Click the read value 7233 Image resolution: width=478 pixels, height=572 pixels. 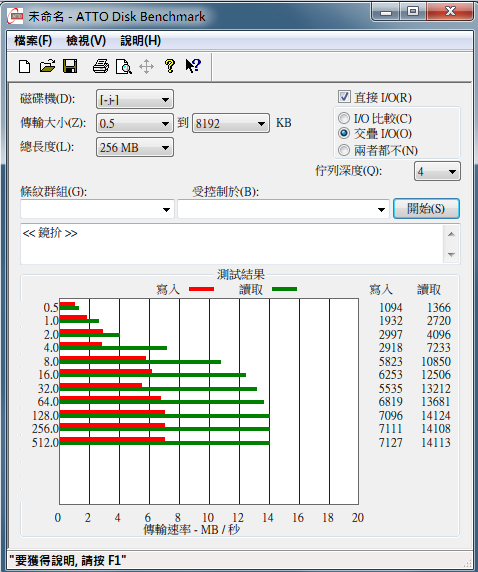439,348
